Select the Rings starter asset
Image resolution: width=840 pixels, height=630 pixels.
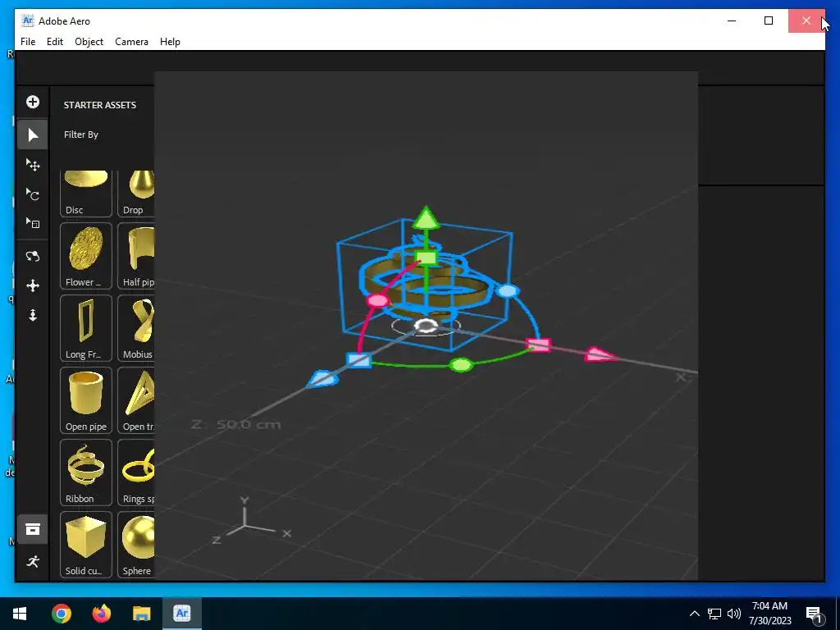pyautogui.click(x=136, y=472)
